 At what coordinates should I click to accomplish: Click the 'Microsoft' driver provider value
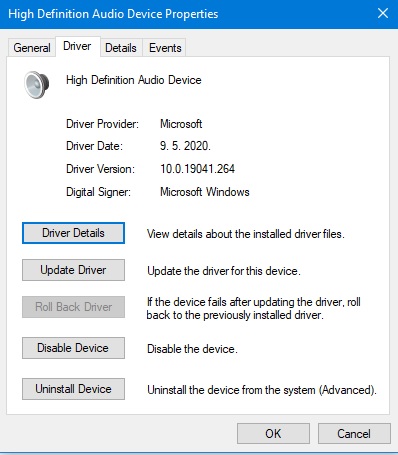coord(181,124)
